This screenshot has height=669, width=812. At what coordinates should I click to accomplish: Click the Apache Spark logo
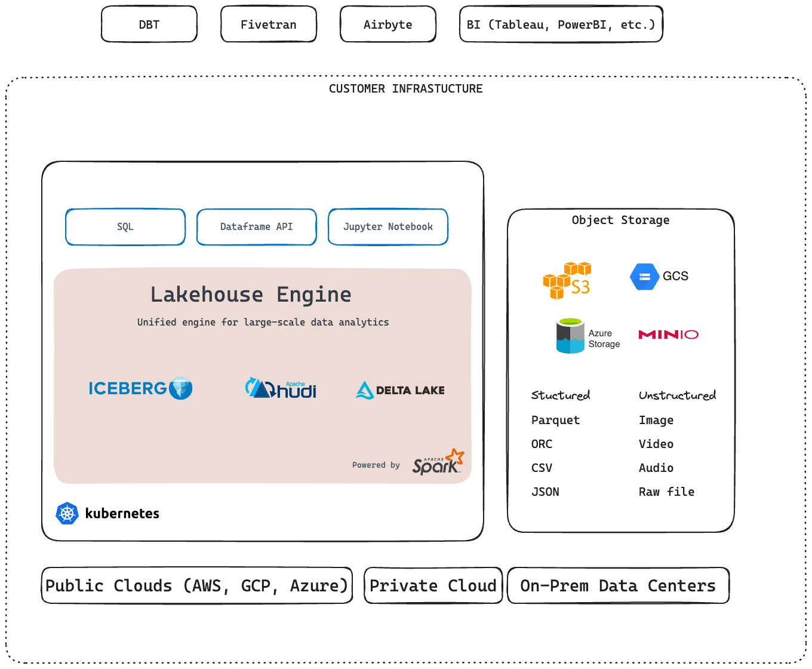pos(438,462)
